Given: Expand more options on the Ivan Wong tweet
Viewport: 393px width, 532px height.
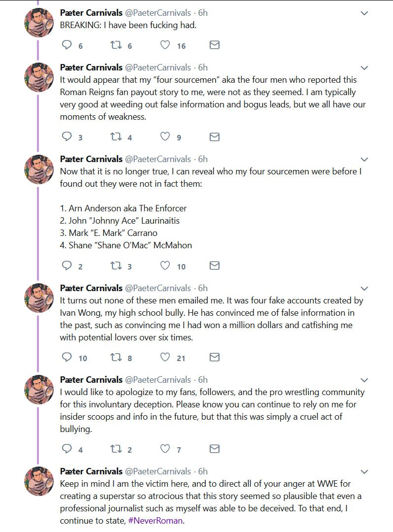Looking at the screenshot, I should point(364,288).
